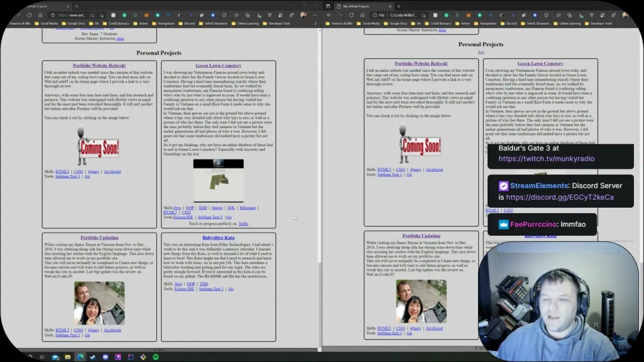Click Hibernate skill link in Green Lawn Cemetery card
644x362 pixels.
click(248, 208)
